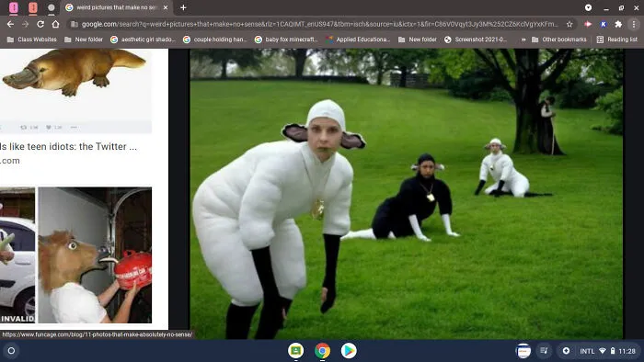
Task: Open the first New folder bookmark
Action: (84, 40)
